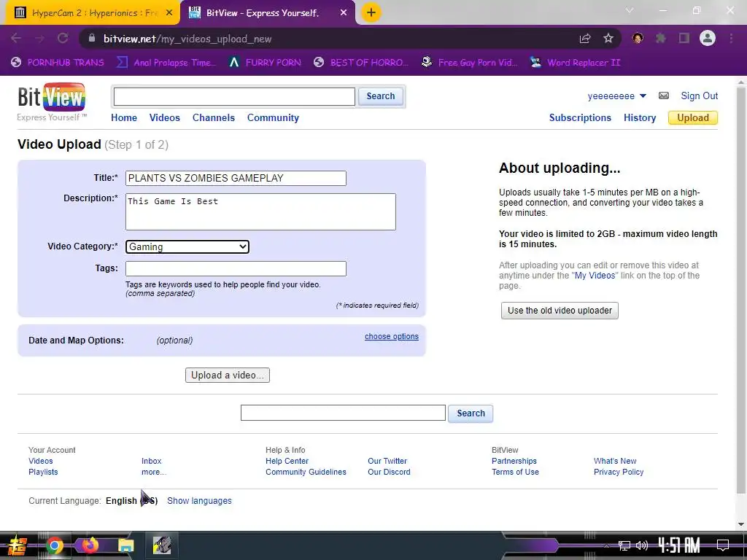Open footer Playlists link
This screenshot has width=747, height=560.
click(x=43, y=472)
